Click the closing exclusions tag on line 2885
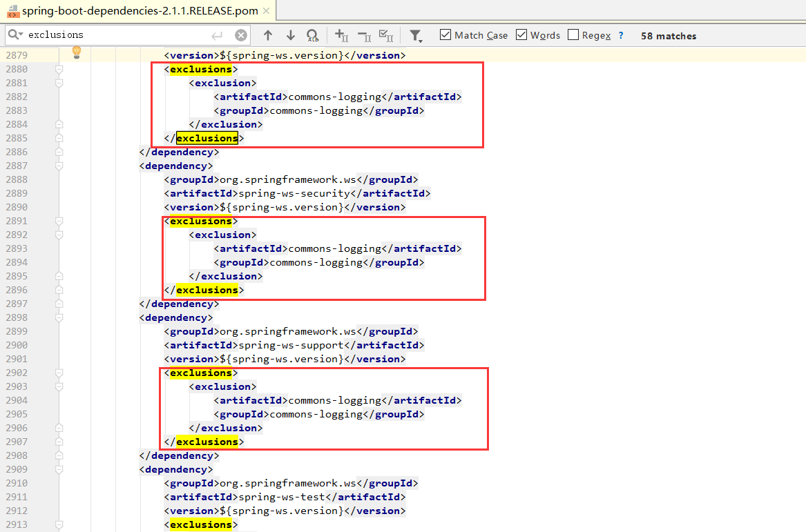 [x=207, y=138]
